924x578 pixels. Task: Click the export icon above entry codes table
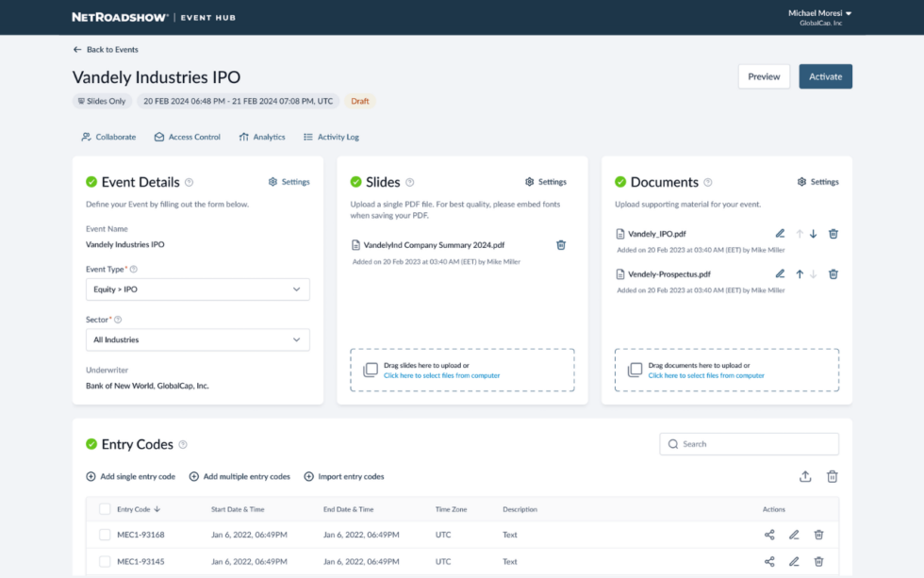point(805,477)
